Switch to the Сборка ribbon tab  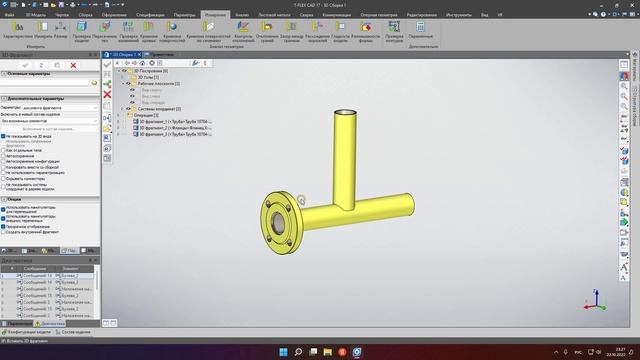[85, 15]
